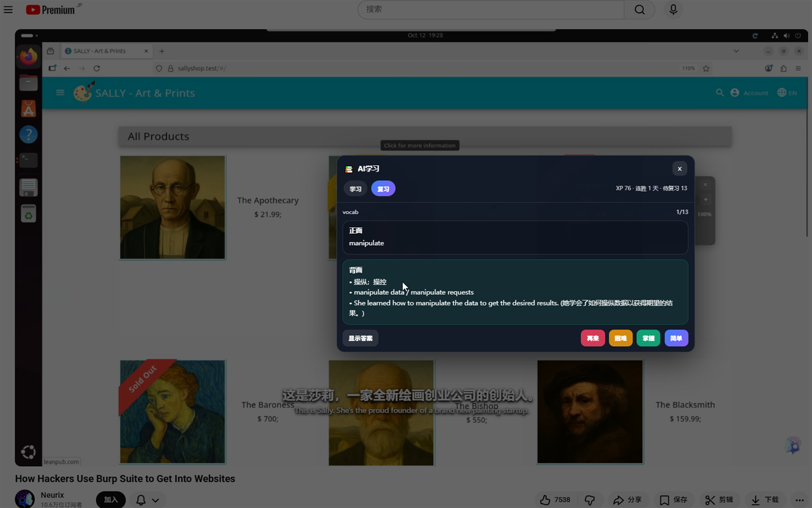Click the microphone icon beside the YouTube search bar

(x=673, y=10)
